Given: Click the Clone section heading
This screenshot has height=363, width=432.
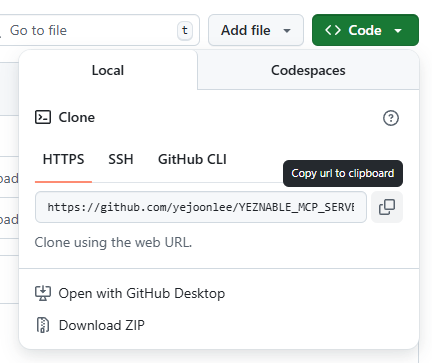Looking at the screenshot, I should click(x=77, y=117).
